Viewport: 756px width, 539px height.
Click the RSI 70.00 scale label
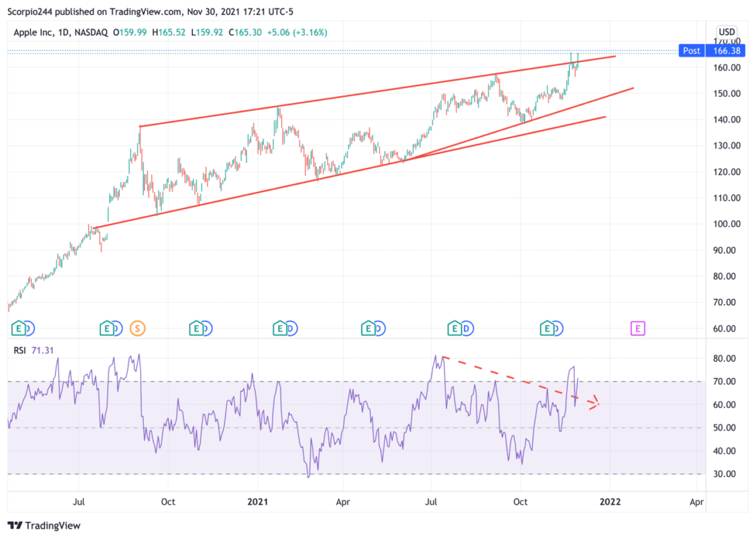click(727, 382)
